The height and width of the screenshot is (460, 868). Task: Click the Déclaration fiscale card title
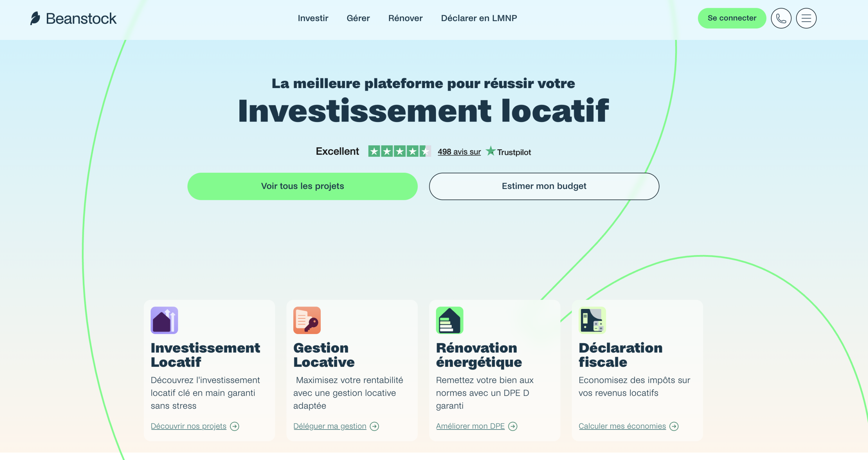pyautogui.click(x=620, y=355)
